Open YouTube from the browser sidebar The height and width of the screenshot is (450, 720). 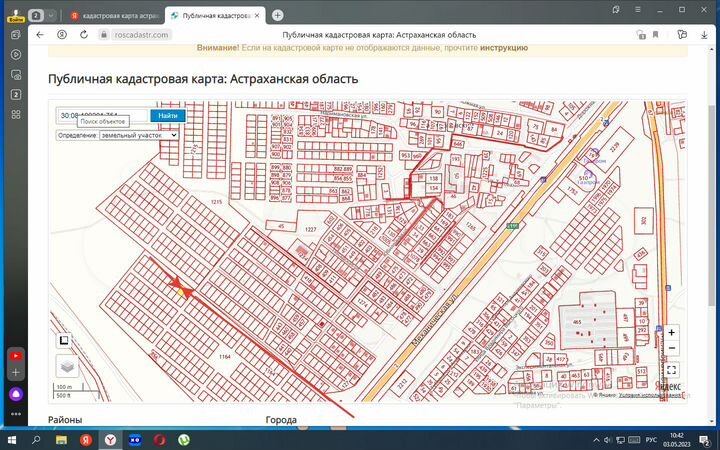16,355
